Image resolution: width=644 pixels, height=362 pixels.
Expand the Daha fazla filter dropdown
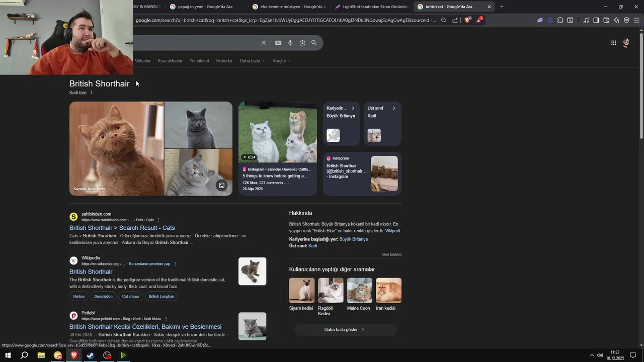(252, 61)
